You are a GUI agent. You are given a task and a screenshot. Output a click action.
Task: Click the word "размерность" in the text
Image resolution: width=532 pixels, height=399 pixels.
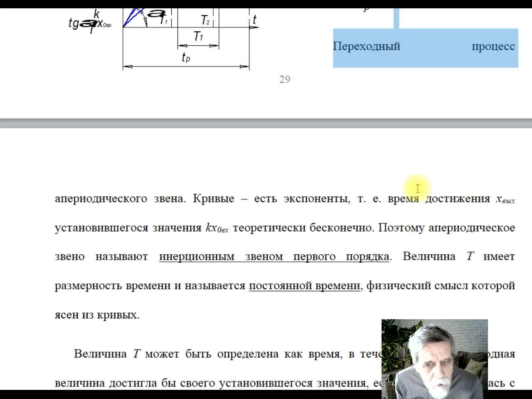[x=89, y=286]
